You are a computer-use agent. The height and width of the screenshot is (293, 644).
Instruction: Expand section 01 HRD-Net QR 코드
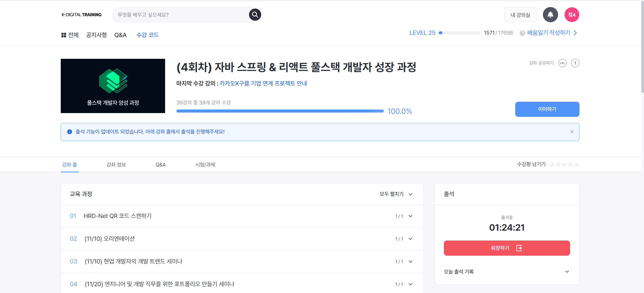point(410,216)
